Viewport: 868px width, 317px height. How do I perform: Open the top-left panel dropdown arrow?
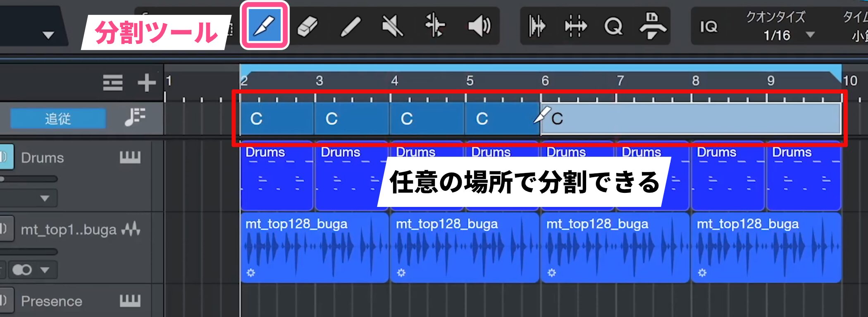click(48, 35)
